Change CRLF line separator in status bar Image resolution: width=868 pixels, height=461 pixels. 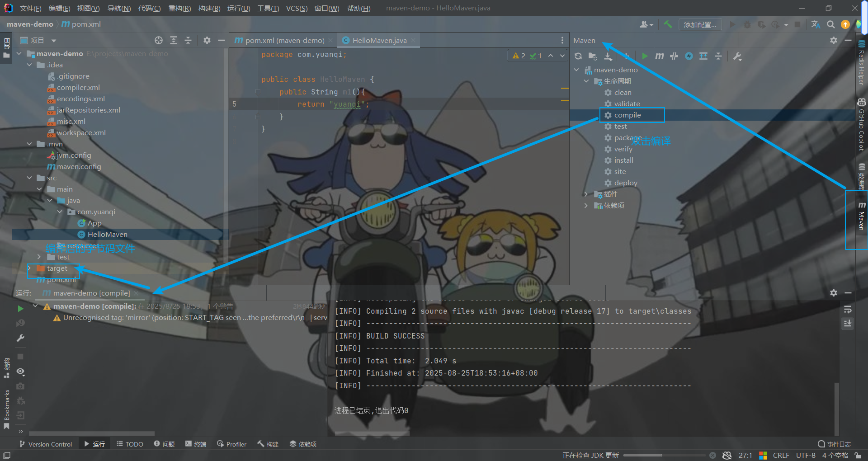tap(781, 455)
